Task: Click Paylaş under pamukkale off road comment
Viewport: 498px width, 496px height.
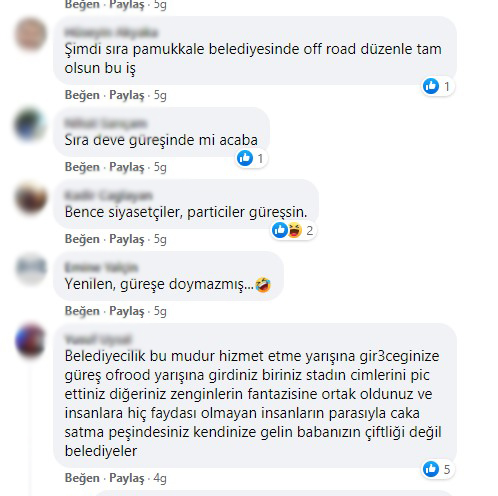Action: tap(127, 95)
